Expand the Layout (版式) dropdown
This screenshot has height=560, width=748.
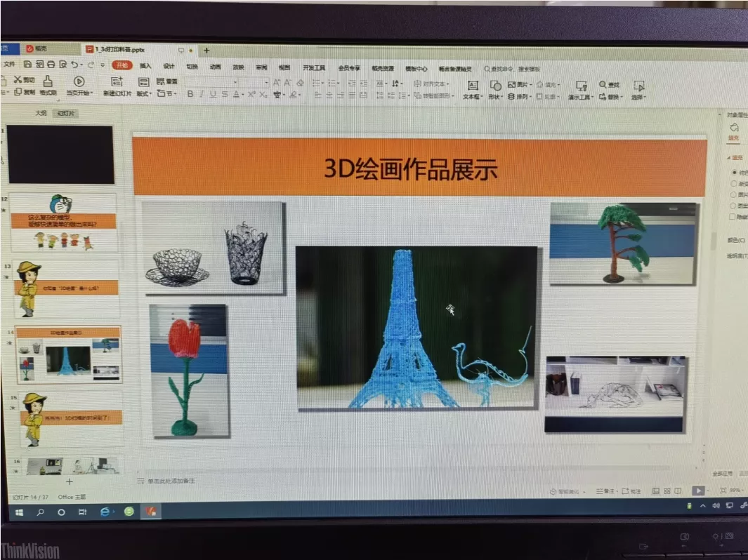click(x=143, y=93)
